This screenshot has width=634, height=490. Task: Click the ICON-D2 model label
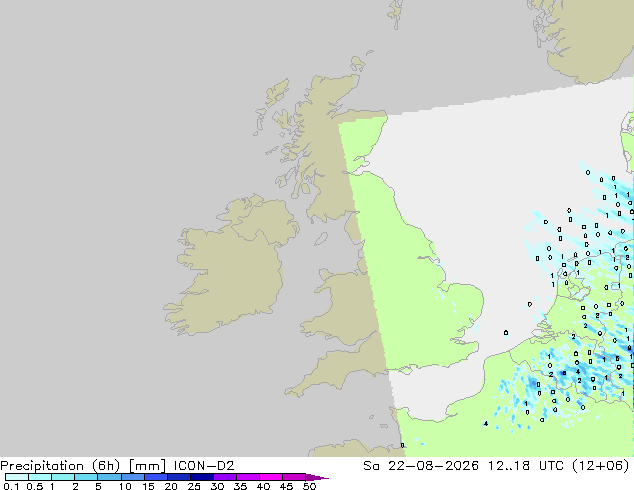(x=204, y=466)
